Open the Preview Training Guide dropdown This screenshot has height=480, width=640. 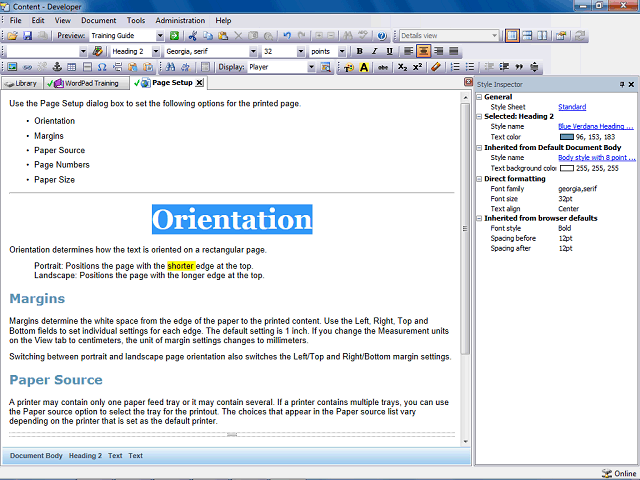point(160,36)
